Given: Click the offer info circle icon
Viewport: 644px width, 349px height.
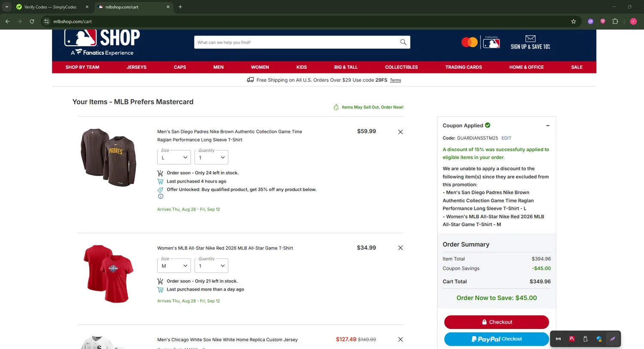Looking at the screenshot, I should click(x=161, y=196).
